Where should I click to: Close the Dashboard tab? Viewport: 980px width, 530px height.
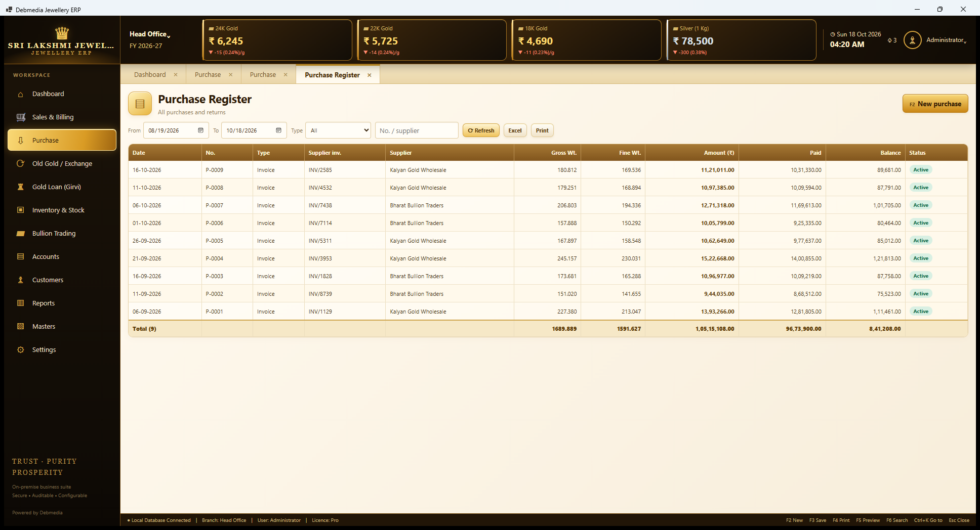(x=176, y=75)
